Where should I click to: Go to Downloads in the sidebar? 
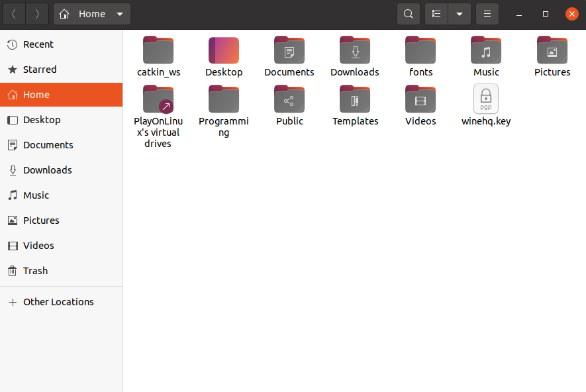coord(62,170)
